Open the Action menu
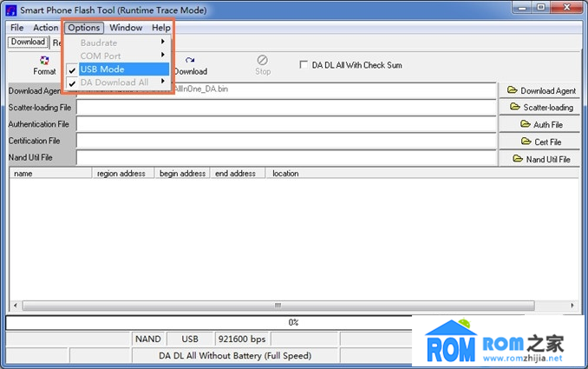This screenshot has height=369, width=588. tap(46, 28)
